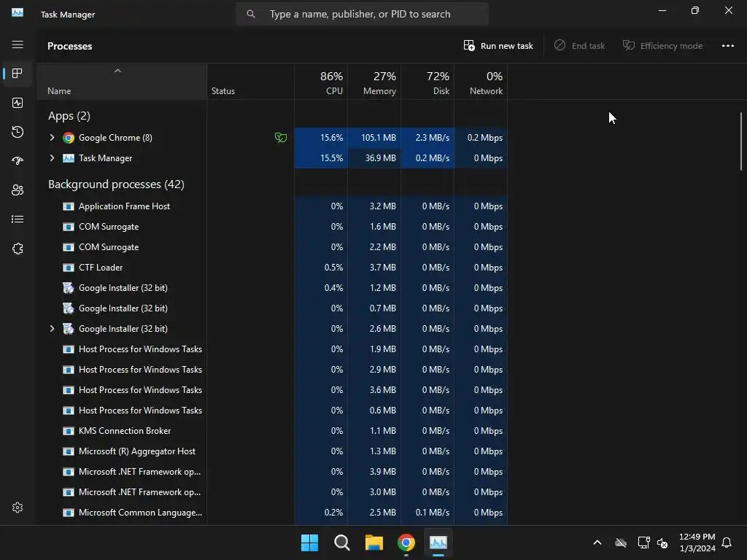Click Chrome disk value 2.3 MB/s
The width and height of the screenshot is (747, 560).
tap(432, 138)
